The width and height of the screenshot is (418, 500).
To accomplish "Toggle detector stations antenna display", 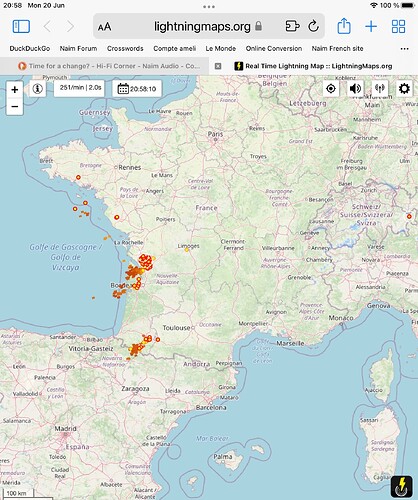I will [380, 89].
